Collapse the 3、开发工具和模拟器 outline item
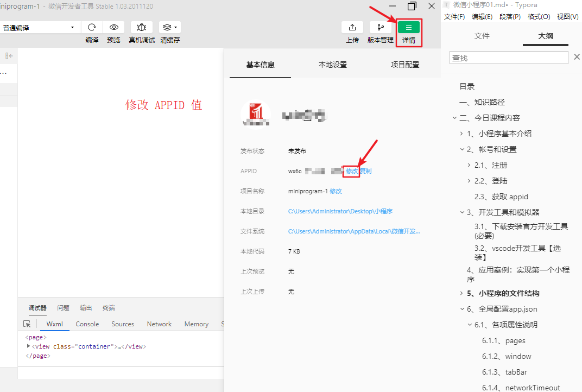Viewport: 582px width, 392px height. click(462, 212)
